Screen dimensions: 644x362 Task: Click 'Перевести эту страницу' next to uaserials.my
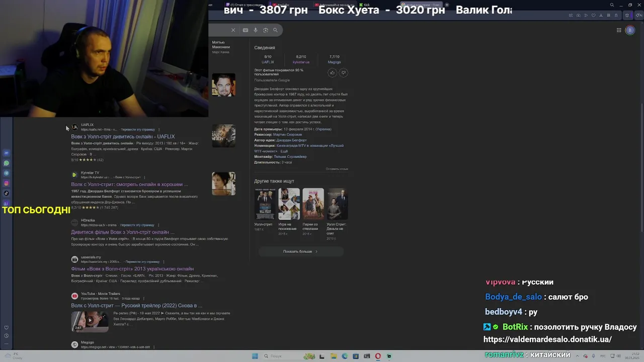142,262
